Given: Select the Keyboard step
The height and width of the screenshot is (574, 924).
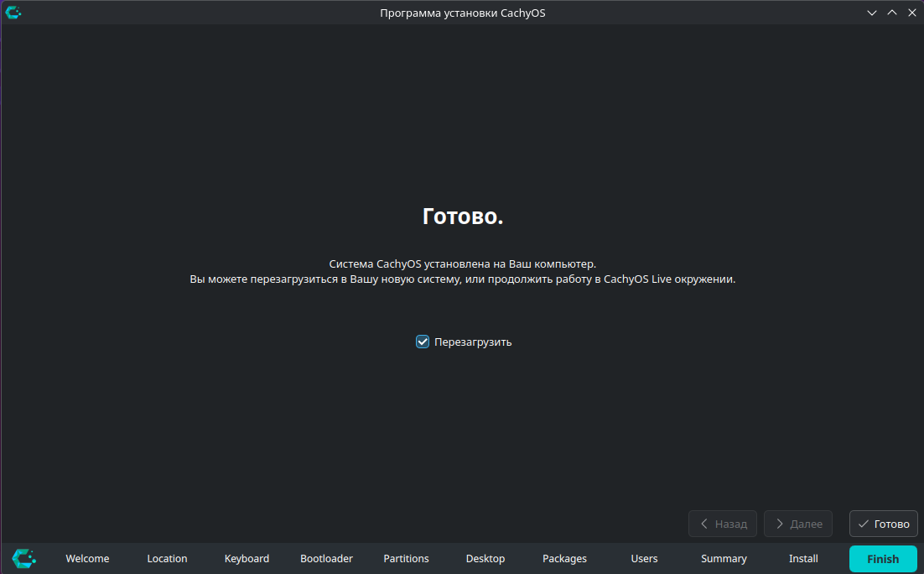Looking at the screenshot, I should pos(247,558).
